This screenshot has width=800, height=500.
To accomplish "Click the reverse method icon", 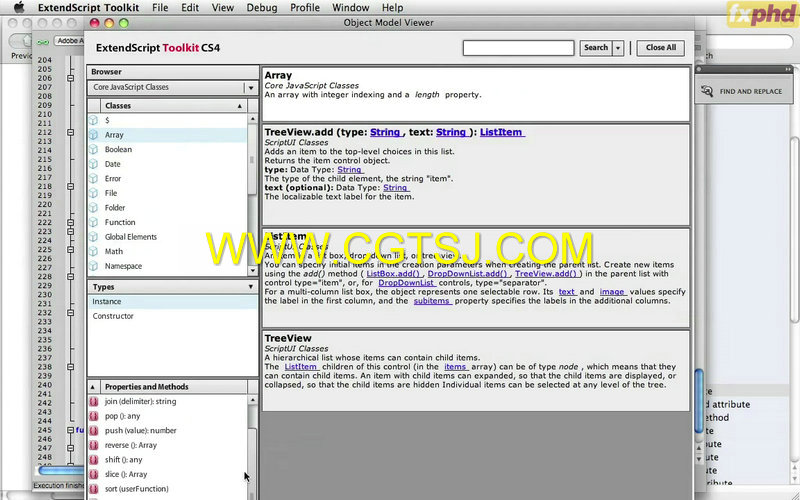I will 93,445.
